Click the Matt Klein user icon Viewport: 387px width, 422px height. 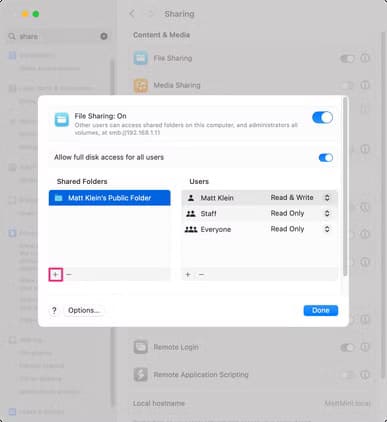[x=191, y=198]
